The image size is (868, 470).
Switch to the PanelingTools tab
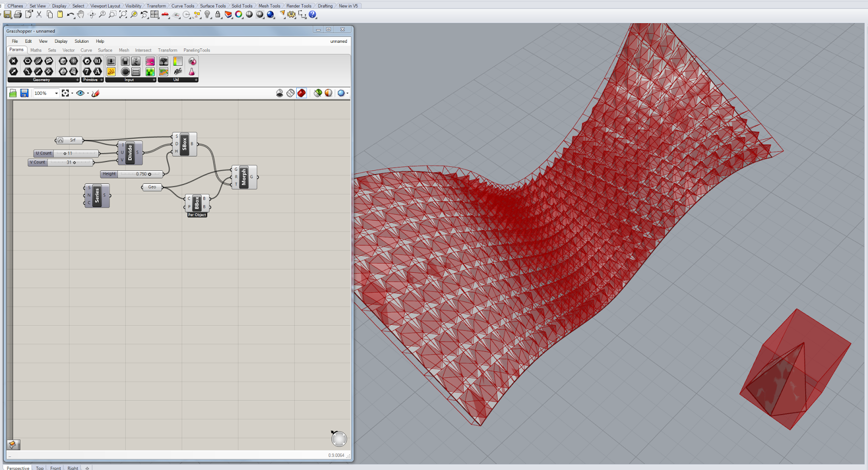point(196,50)
